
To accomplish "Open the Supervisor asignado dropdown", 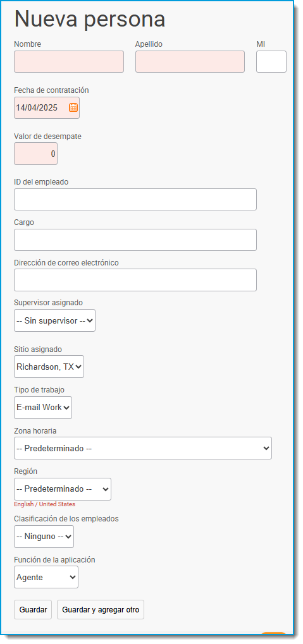I will [54, 320].
